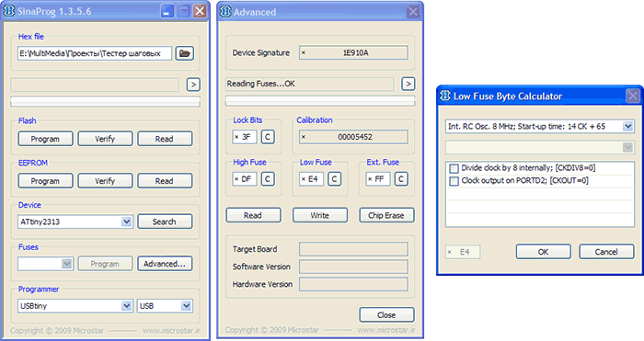The image size is (644, 341).
Task: Click Calibration field 00005452
Action: coord(353,137)
